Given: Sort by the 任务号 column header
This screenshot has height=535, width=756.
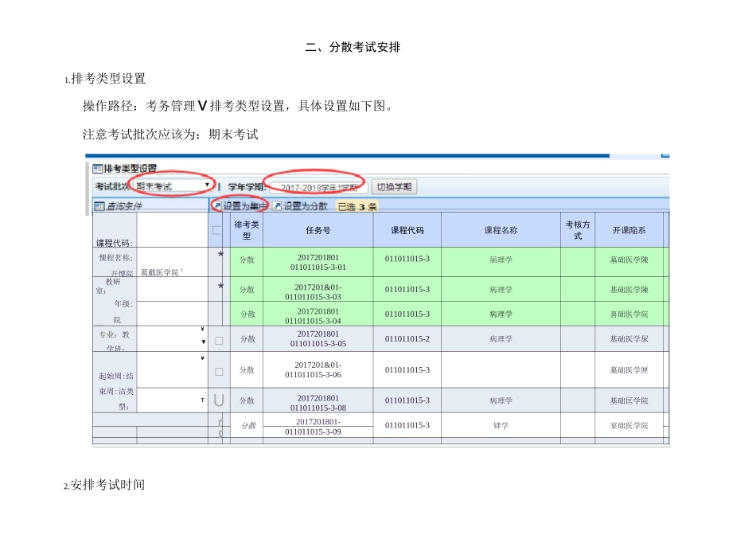Looking at the screenshot, I should click(318, 230).
